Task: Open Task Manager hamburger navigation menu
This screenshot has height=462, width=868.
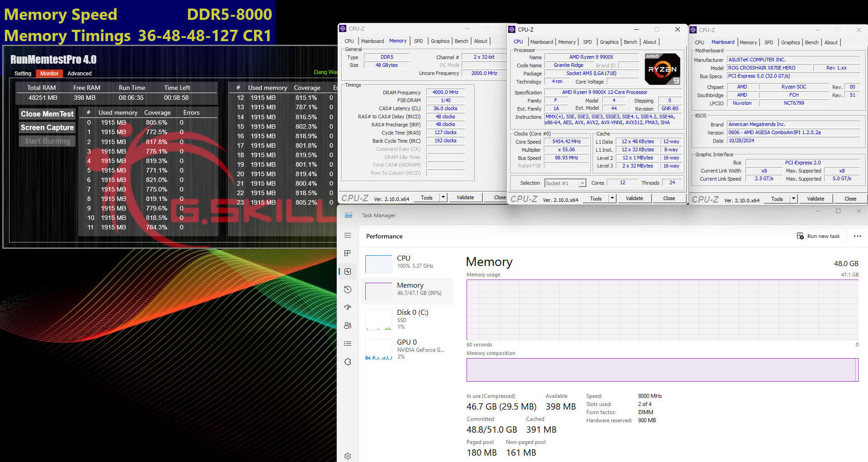Action: pyautogui.click(x=348, y=235)
